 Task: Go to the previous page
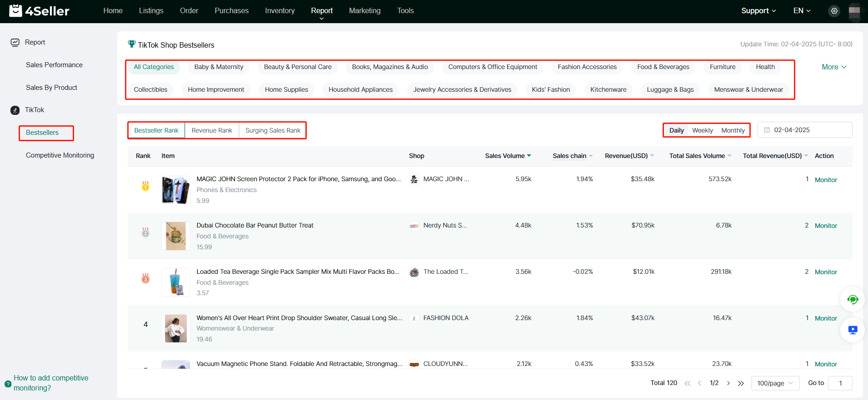[699, 383]
